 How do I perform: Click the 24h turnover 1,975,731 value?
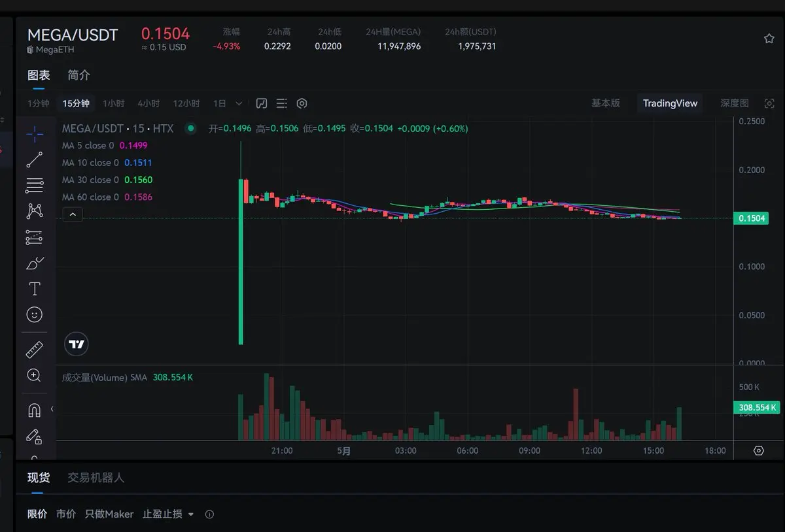click(x=477, y=46)
